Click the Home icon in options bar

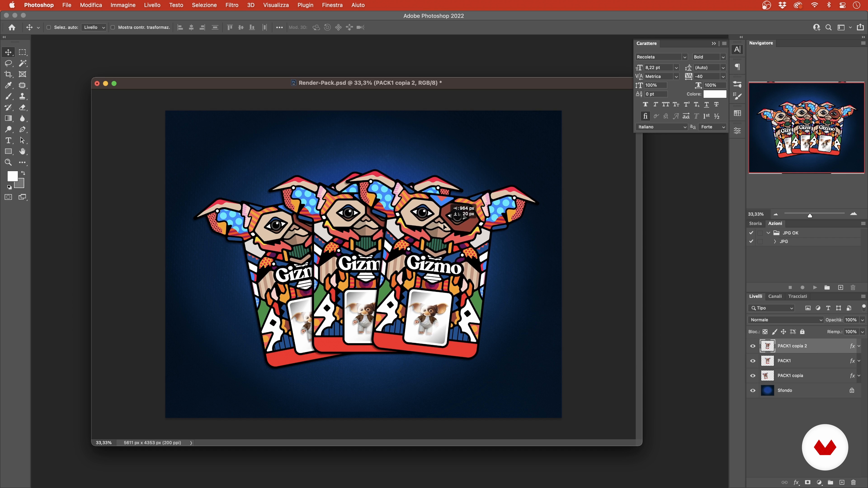click(x=12, y=27)
